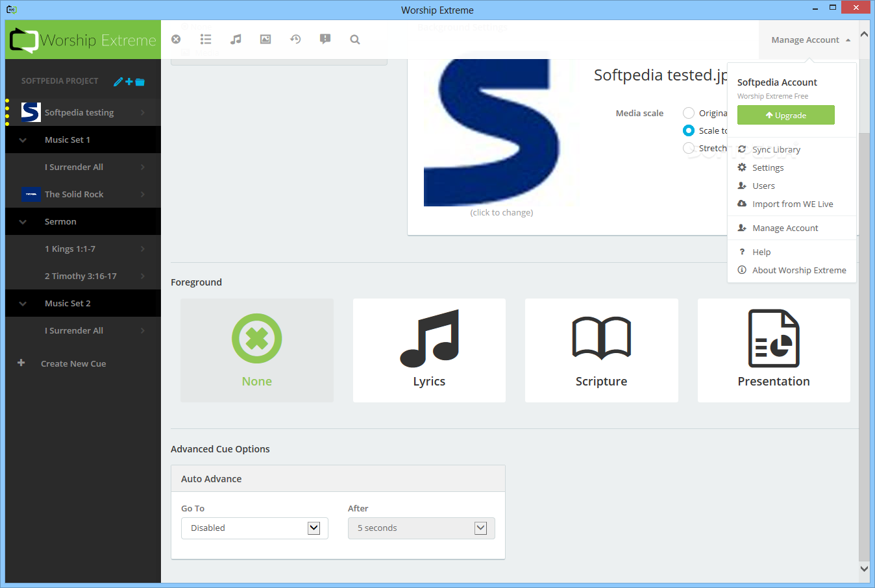The width and height of the screenshot is (875, 588).
Task: Select the Stretch media scale option
Action: 689,148
